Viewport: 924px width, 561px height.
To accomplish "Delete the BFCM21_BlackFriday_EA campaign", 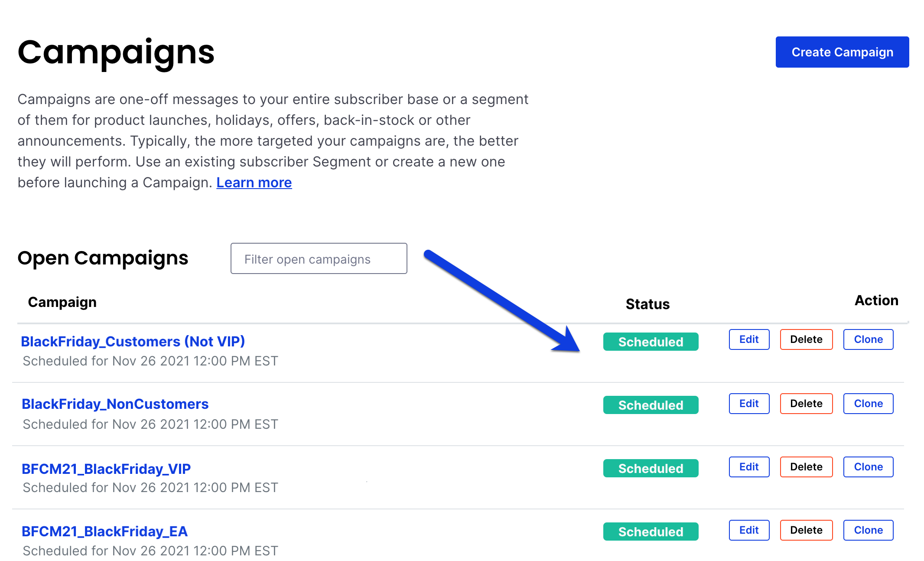I will 806,530.
